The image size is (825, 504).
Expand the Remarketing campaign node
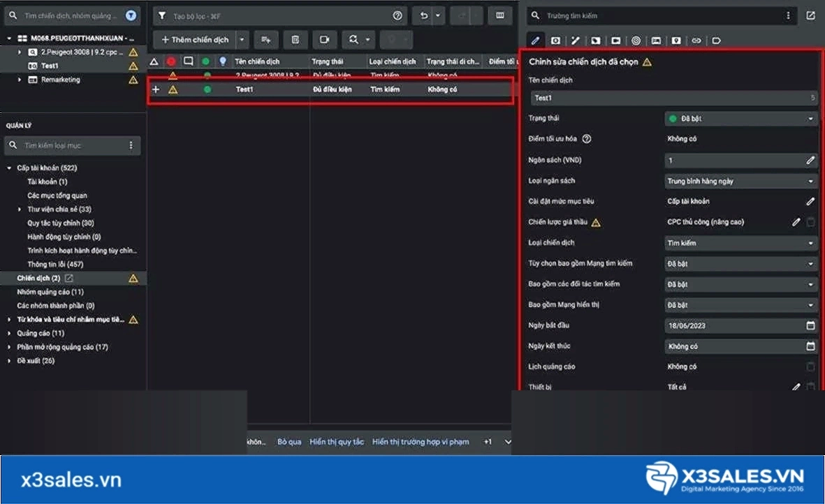pyautogui.click(x=20, y=80)
